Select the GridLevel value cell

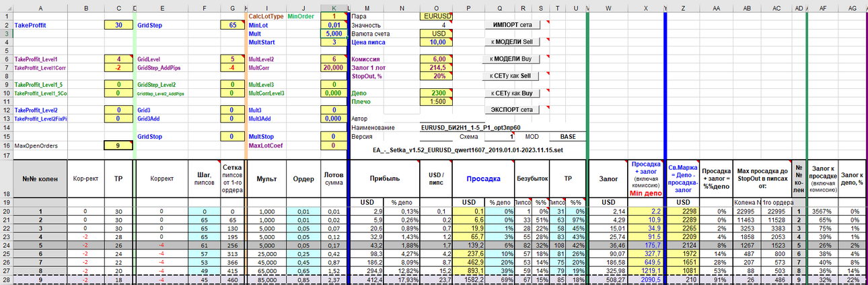pos(232,59)
